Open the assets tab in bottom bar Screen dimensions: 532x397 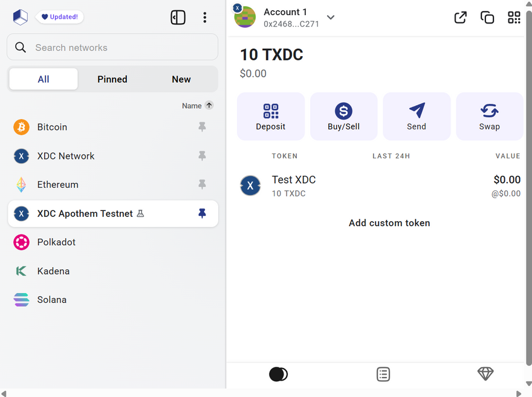click(x=278, y=374)
